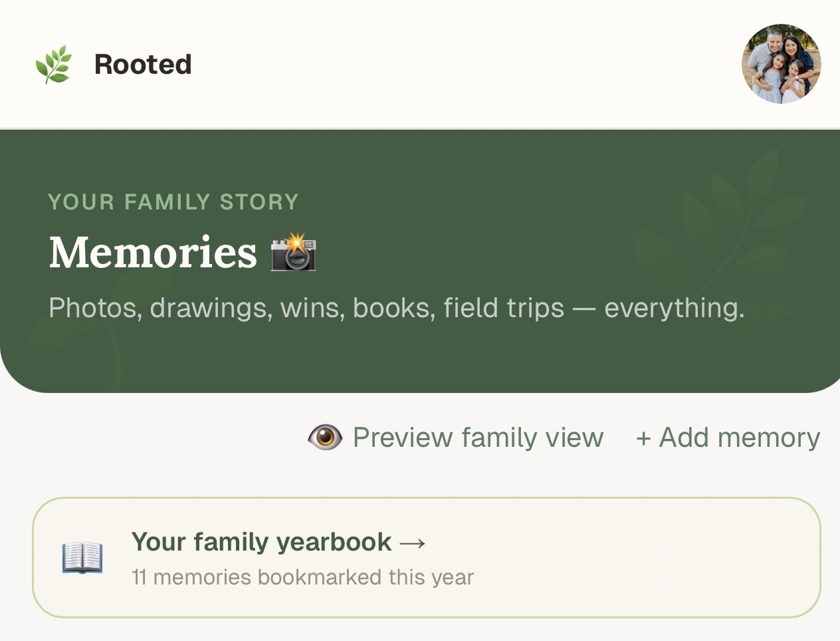Image resolution: width=840 pixels, height=641 pixels.
Task: Go home via the Rooted brand name
Action: 143,64
